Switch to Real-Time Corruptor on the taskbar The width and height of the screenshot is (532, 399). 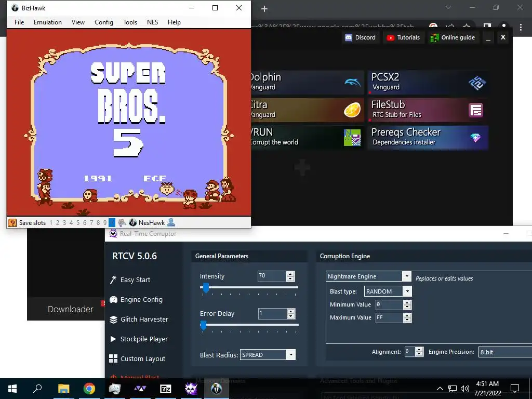191,389
